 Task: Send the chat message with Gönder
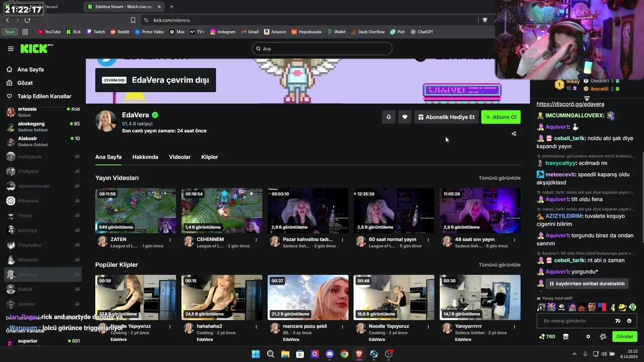[624, 336]
